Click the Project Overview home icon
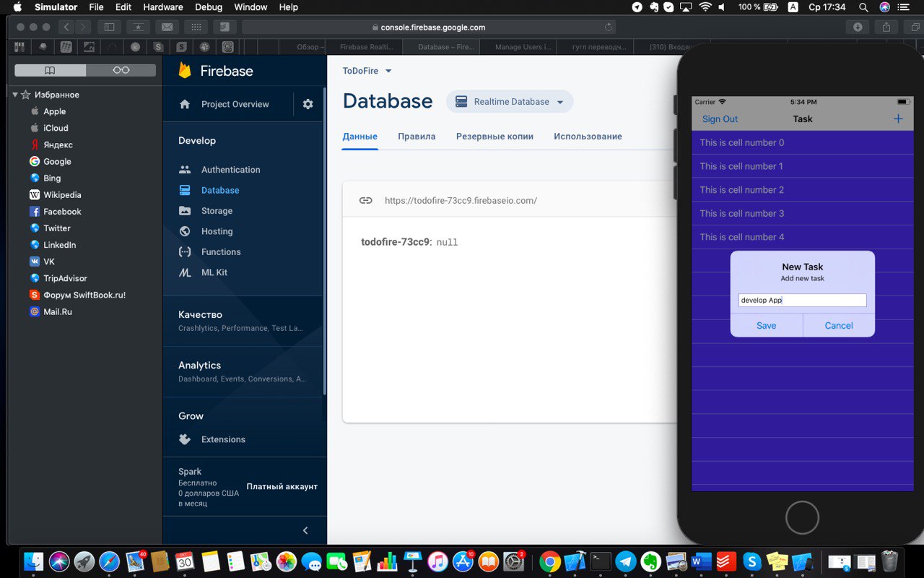 [x=185, y=104]
